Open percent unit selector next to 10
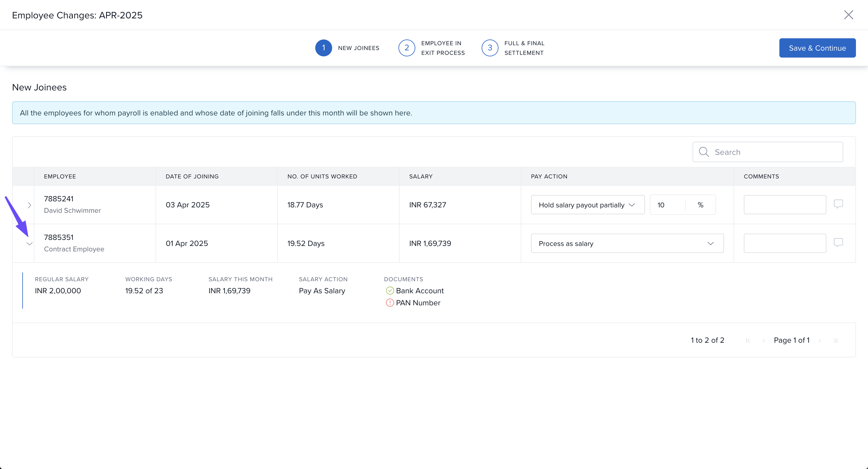 pos(700,205)
